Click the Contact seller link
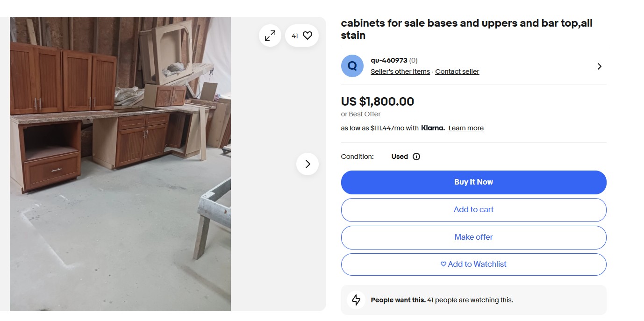 [457, 71]
